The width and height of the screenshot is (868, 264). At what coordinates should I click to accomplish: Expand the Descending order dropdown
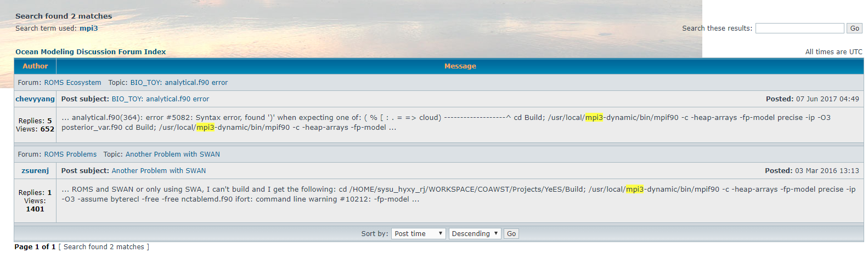475,234
